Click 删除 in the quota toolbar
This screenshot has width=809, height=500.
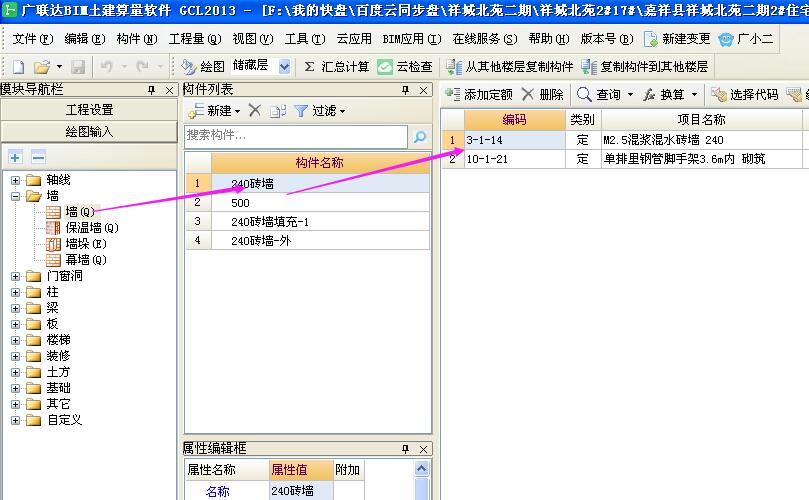542,94
